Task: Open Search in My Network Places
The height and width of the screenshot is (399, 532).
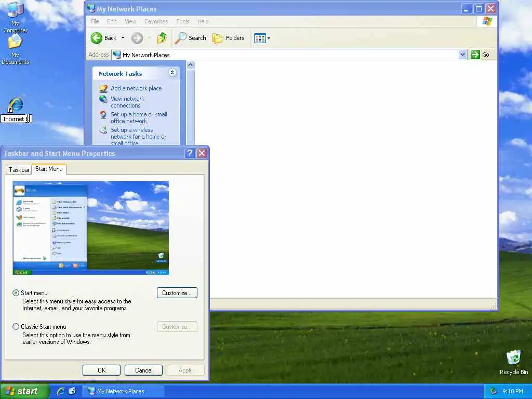Action: click(190, 38)
